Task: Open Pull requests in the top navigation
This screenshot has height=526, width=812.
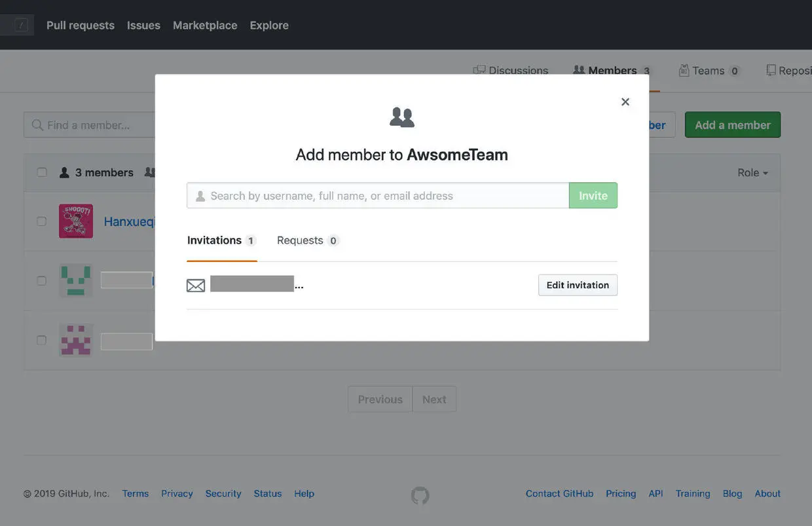Action: click(x=81, y=25)
